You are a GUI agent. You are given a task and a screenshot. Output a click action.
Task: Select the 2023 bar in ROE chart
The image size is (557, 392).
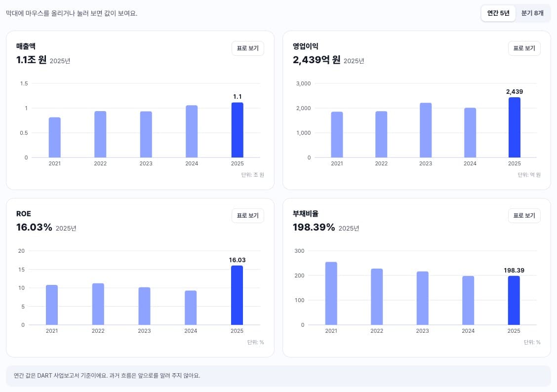pos(144,306)
